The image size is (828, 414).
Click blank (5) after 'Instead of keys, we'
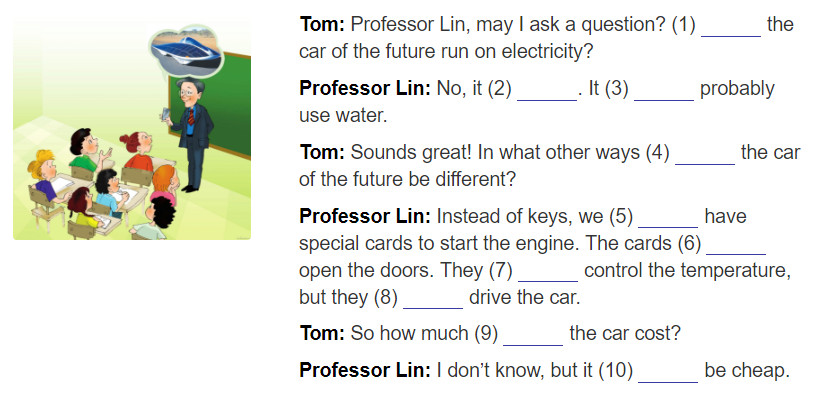click(x=668, y=218)
